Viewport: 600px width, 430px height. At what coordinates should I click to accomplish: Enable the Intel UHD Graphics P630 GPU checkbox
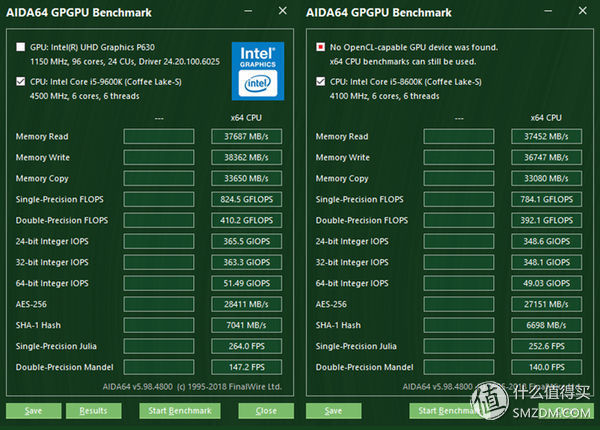21,47
